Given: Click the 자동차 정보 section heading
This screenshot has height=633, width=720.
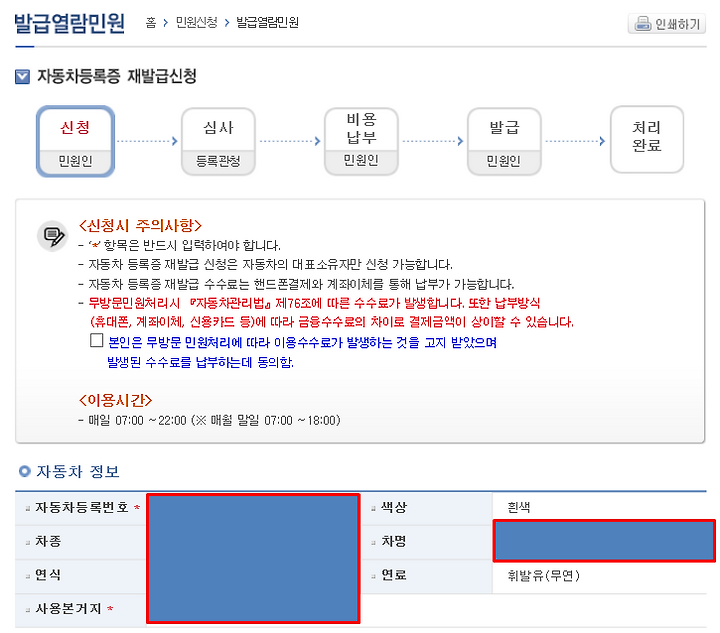Looking at the screenshot, I should [78, 471].
